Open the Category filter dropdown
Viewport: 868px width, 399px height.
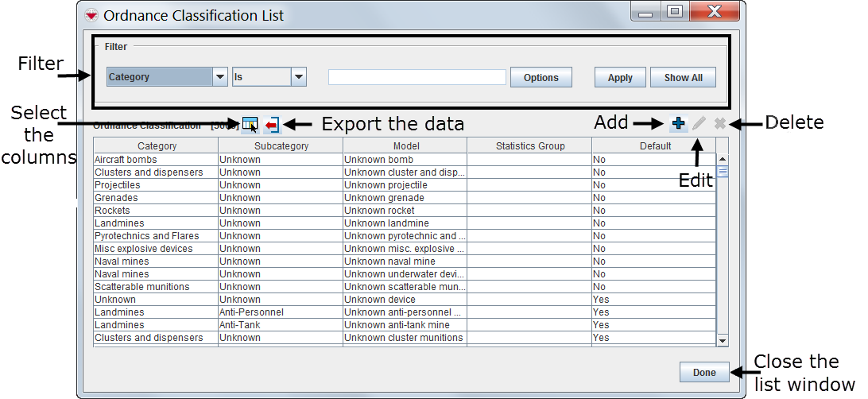tap(220, 77)
